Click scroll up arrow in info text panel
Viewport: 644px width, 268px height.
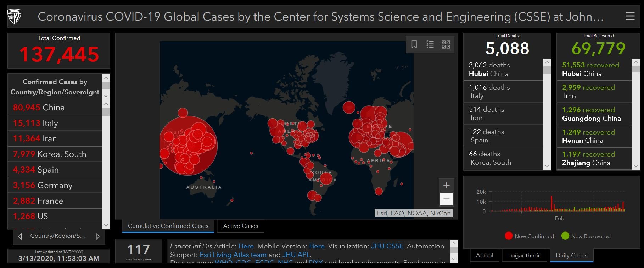click(454, 243)
